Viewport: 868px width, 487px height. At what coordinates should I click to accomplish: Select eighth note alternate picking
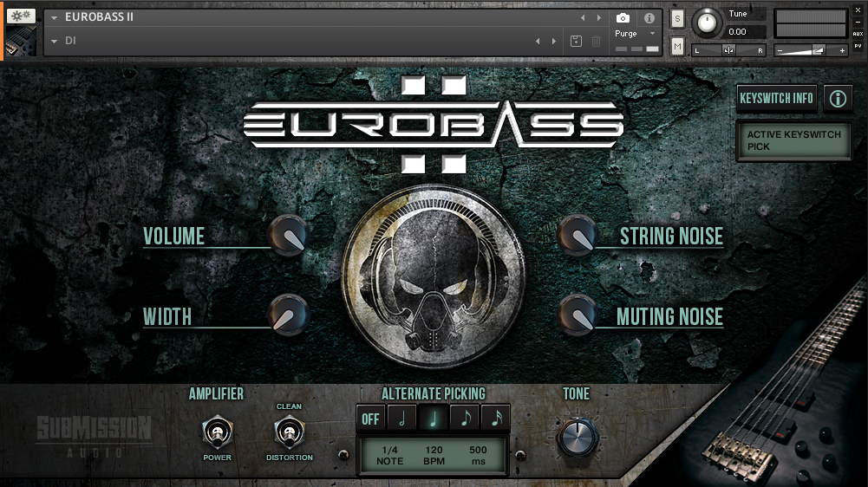coord(465,419)
